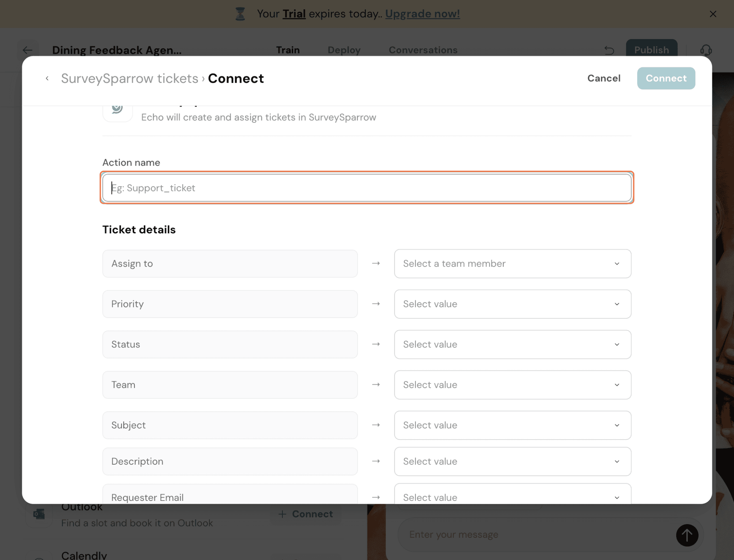Click the Description field label
The height and width of the screenshot is (560, 734).
tap(230, 461)
